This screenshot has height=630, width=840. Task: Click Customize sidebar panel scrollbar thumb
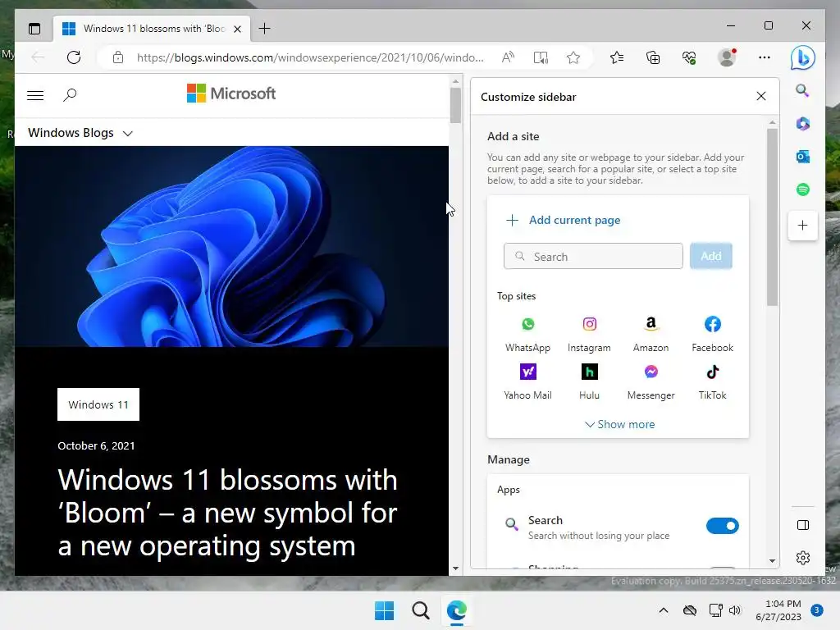pos(772,217)
